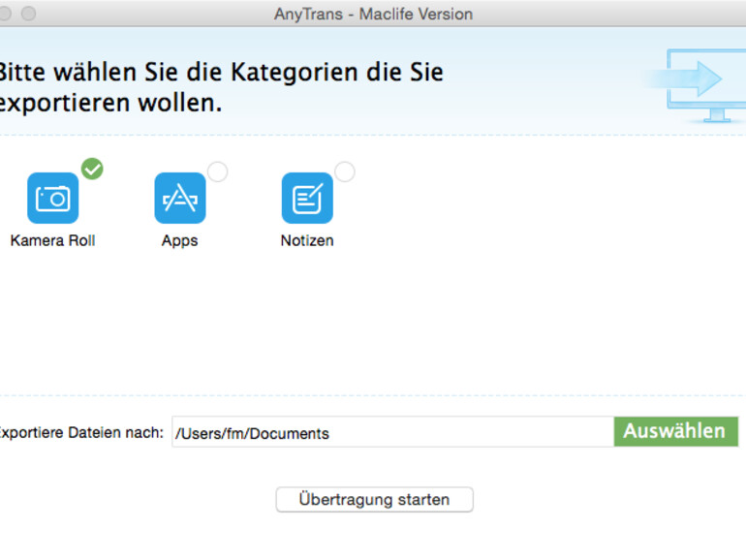Viewport: 746px width, 560px height.
Task: Select the Notizen category icon
Action: click(307, 198)
